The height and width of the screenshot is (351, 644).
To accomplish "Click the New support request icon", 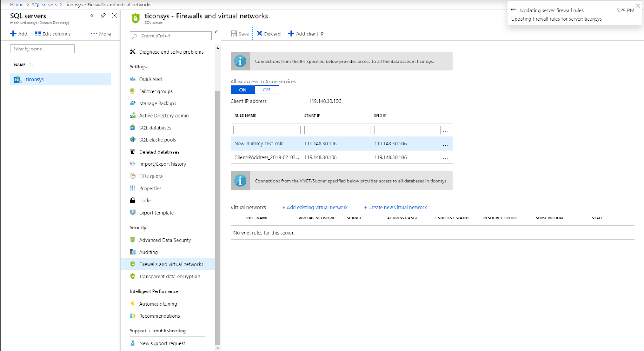I will pyautogui.click(x=132, y=343).
